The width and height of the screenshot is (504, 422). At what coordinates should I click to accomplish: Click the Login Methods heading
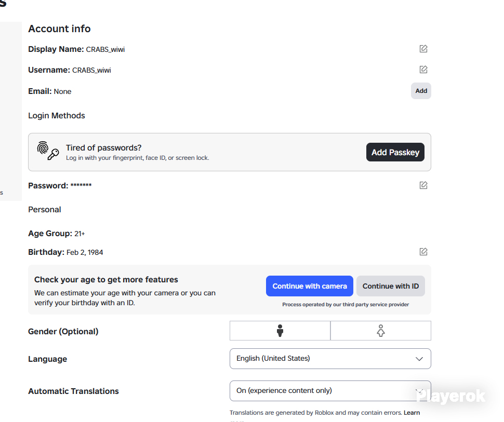tap(57, 116)
